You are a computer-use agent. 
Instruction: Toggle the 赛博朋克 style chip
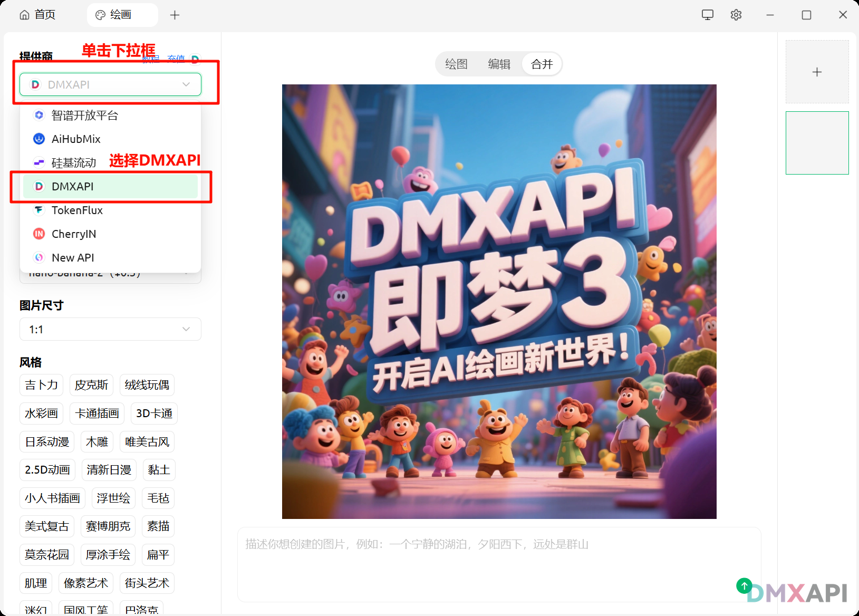108,526
